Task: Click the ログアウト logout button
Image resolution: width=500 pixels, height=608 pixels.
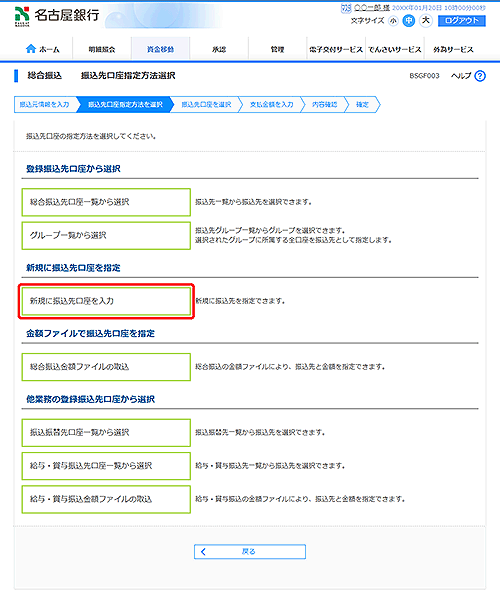Action: click(x=462, y=21)
